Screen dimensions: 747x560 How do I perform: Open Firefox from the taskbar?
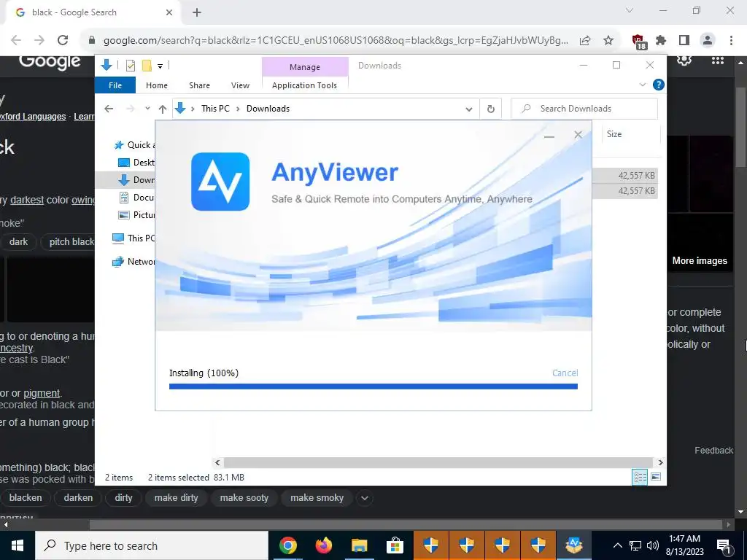323,545
